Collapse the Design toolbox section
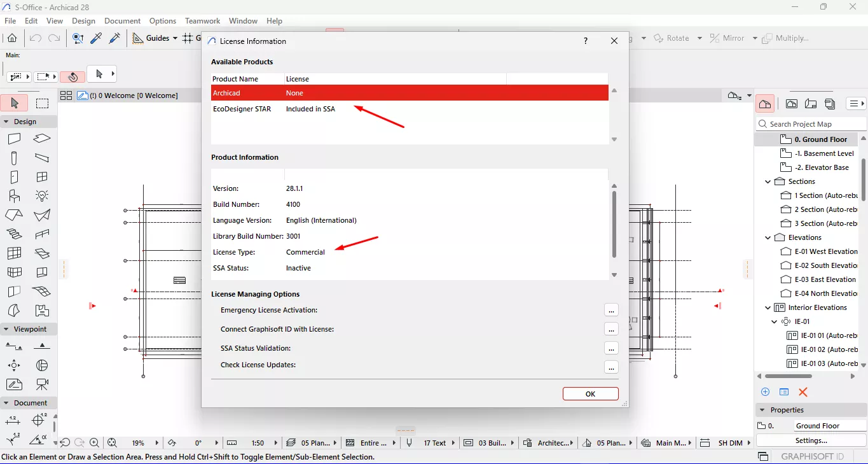This screenshot has height=464, width=868. point(6,122)
